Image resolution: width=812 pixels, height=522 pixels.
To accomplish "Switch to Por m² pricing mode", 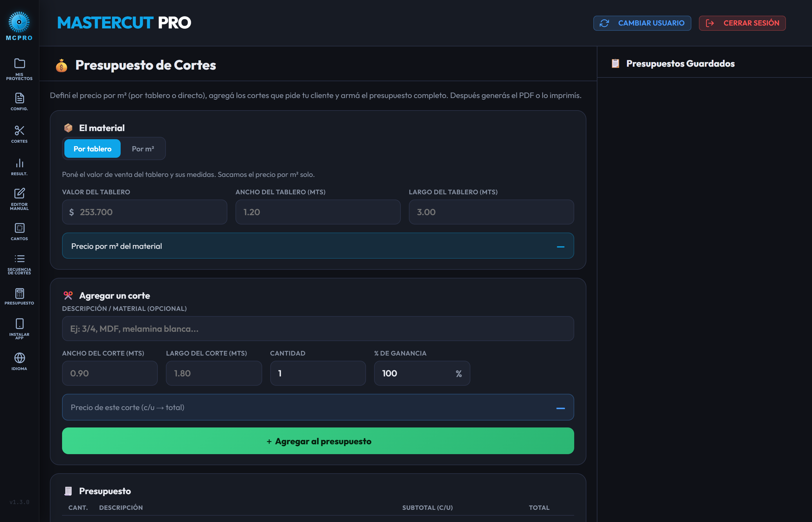I will coord(143,148).
